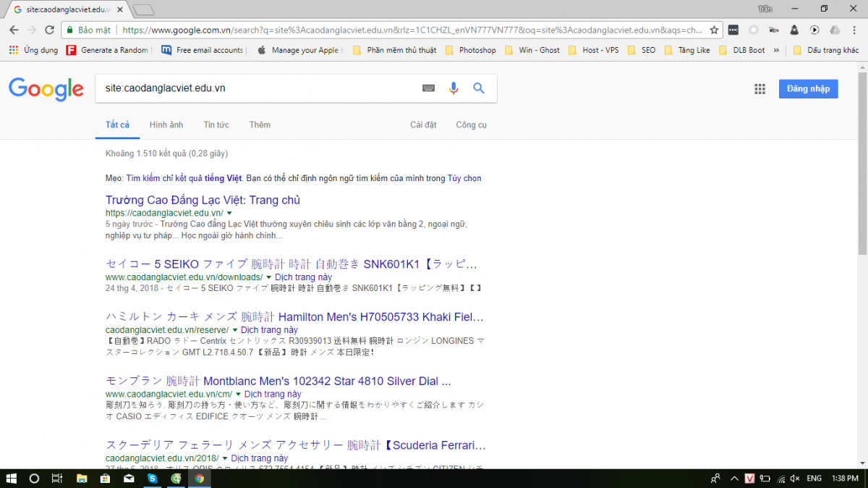This screenshot has height=488, width=868.
Task: Open cached options arrow for caodanglacviet.edu.vn/ result
Action: coord(229,214)
